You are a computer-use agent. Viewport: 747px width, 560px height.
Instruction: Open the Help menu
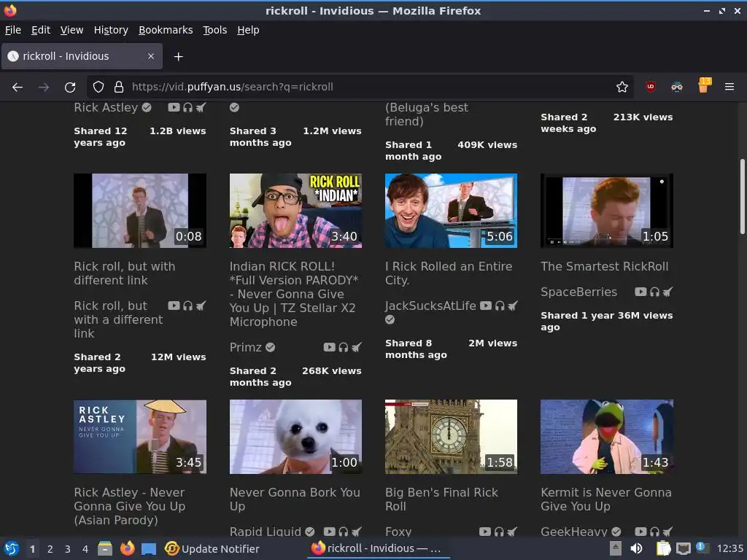click(x=248, y=30)
